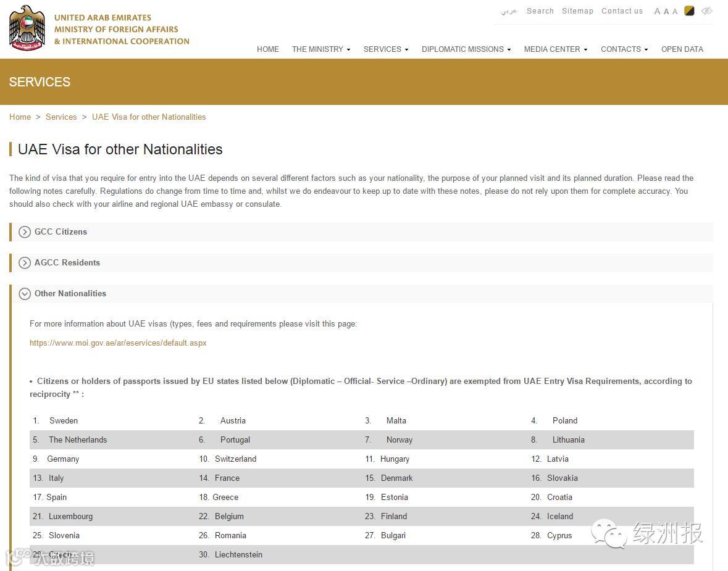The height and width of the screenshot is (571, 728).
Task: Click Belgium table cell
Action: pos(229,516)
